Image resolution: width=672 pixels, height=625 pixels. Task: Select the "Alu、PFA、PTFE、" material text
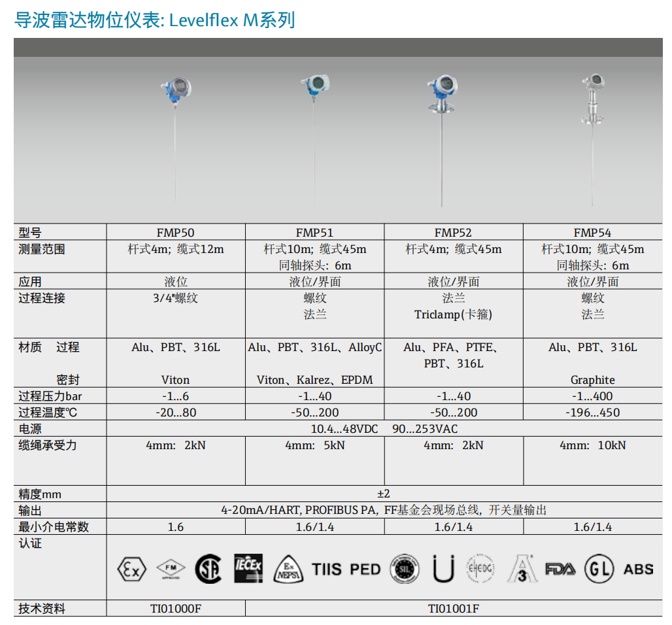click(450, 346)
